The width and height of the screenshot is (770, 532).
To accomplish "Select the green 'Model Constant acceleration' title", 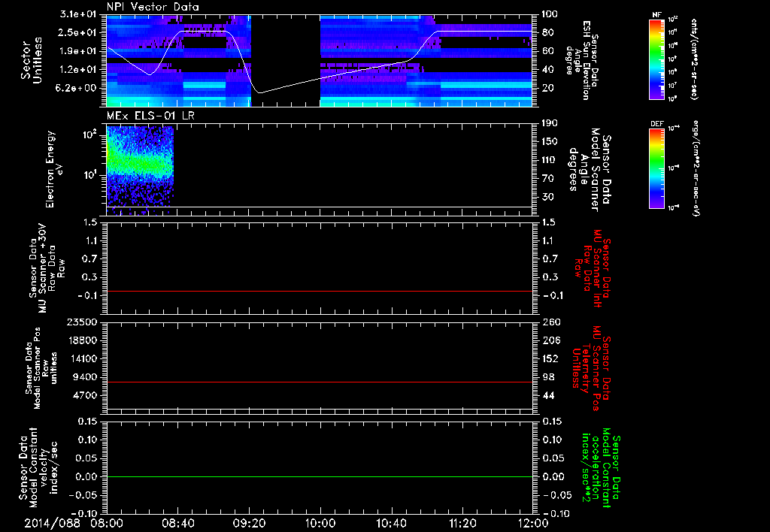I will coord(601,466).
